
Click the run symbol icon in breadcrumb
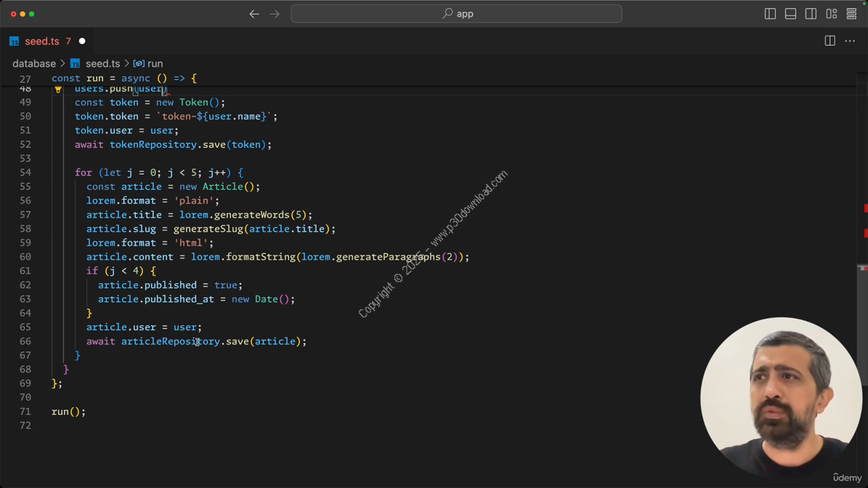[x=138, y=64]
